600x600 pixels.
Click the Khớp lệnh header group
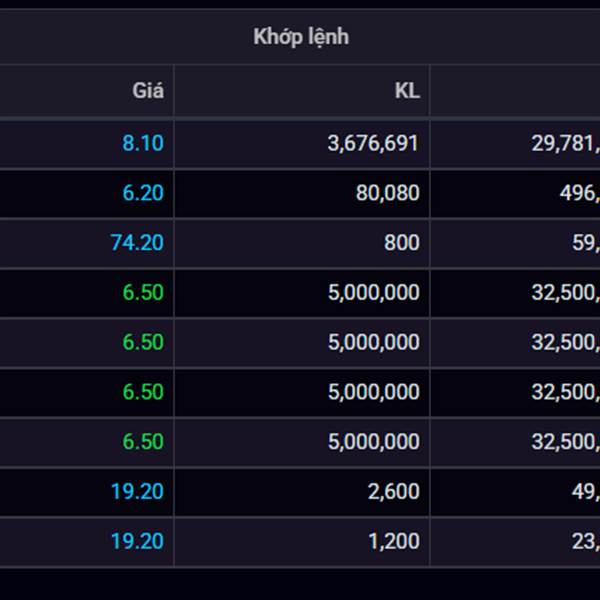click(300, 38)
